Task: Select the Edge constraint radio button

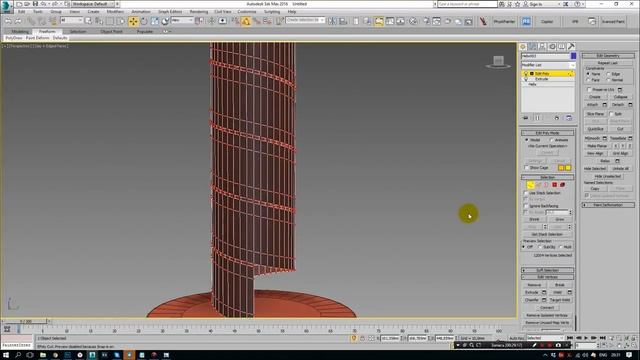Action: click(608, 74)
